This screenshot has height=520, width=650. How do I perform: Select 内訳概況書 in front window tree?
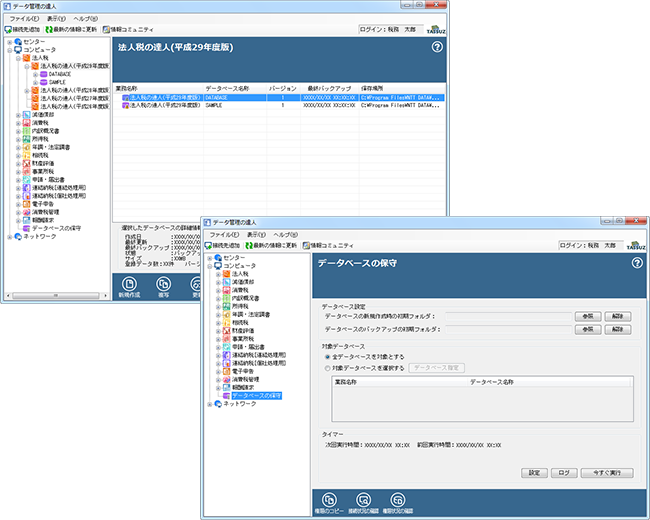pyautogui.click(x=245, y=299)
